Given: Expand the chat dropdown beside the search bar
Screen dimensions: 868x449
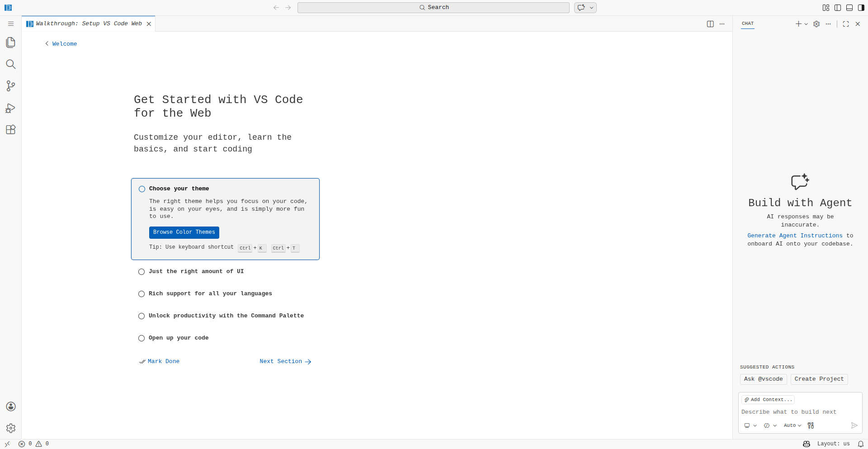Looking at the screenshot, I should 591,8.
